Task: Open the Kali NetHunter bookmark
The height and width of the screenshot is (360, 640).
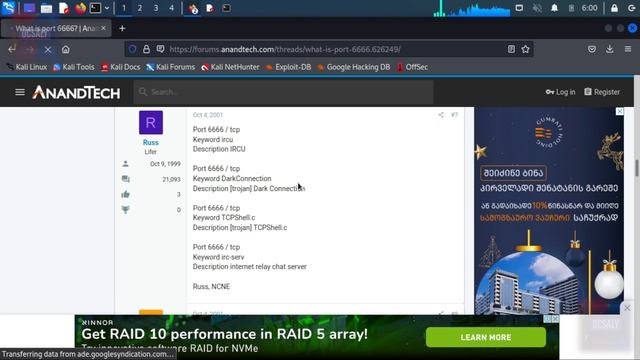Action: (x=230, y=67)
